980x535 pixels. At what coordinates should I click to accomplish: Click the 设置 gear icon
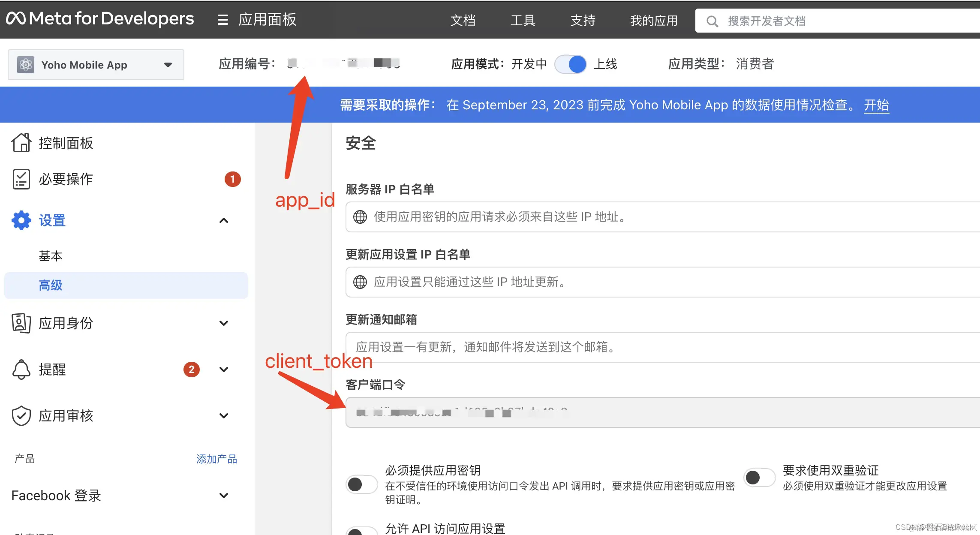pos(21,220)
